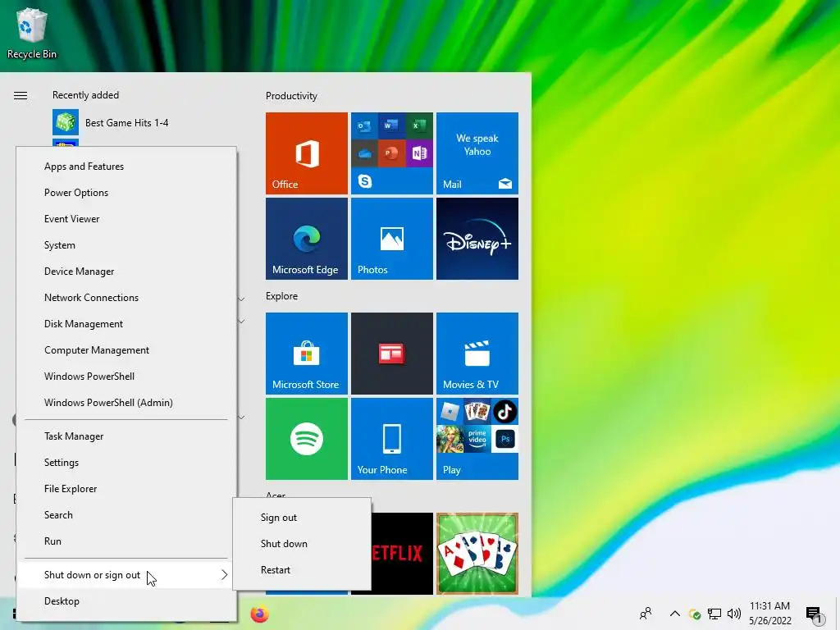Open the Solitaire cards tile
Image resolution: width=840 pixels, height=630 pixels.
477,554
